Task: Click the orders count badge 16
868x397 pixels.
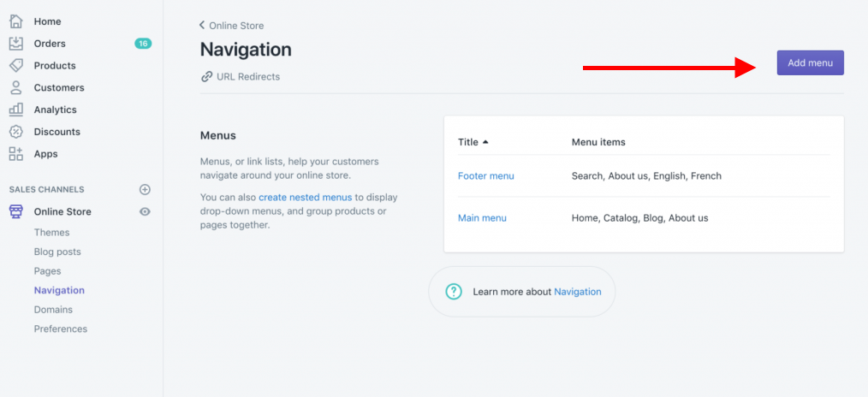Action: tap(143, 44)
